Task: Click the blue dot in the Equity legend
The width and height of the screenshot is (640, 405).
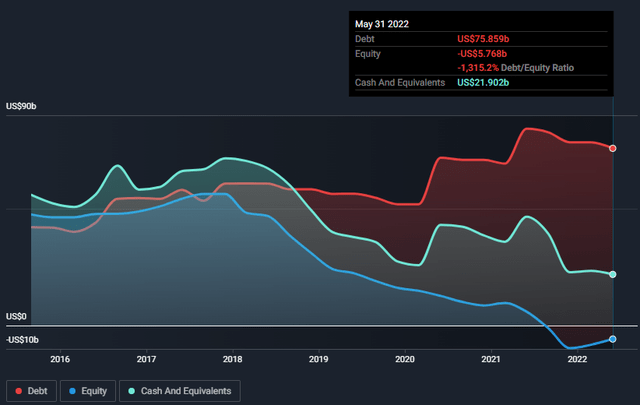Action: pyautogui.click(x=71, y=391)
